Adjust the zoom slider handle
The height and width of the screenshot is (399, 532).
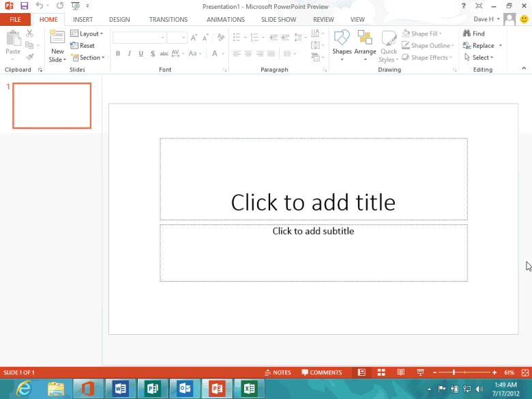[454, 372]
